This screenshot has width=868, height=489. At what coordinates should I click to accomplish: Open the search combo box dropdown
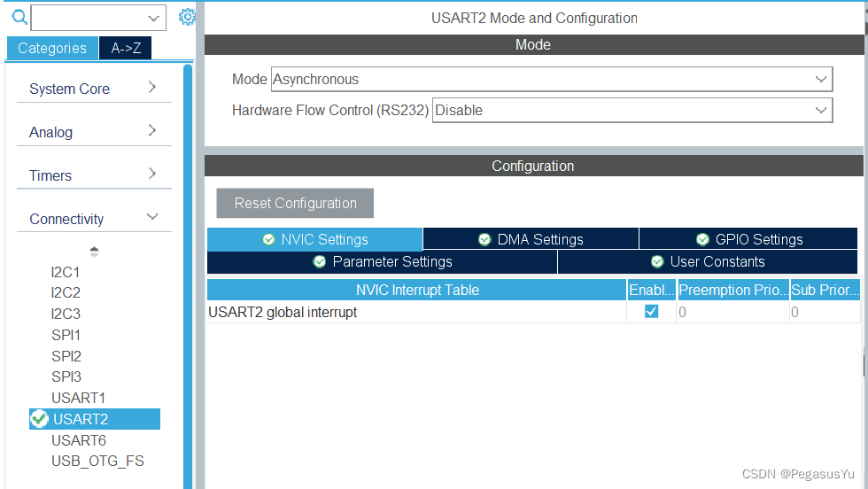(155, 18)
